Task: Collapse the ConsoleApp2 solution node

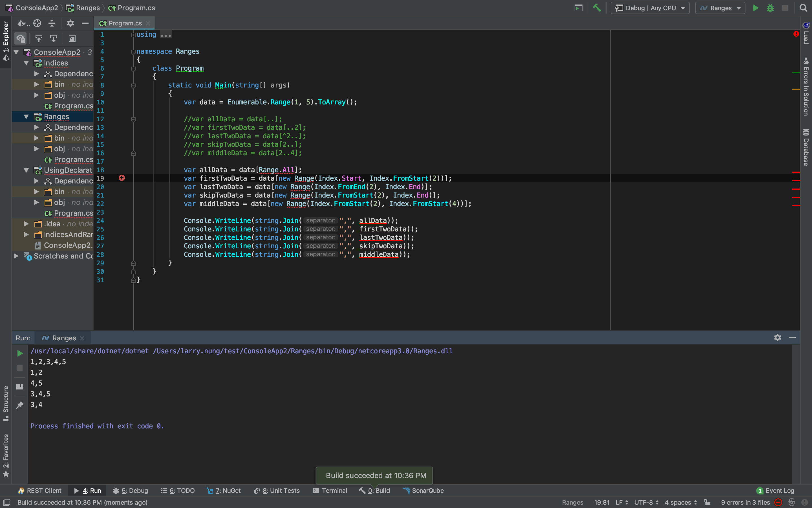Action: [16, 52]
